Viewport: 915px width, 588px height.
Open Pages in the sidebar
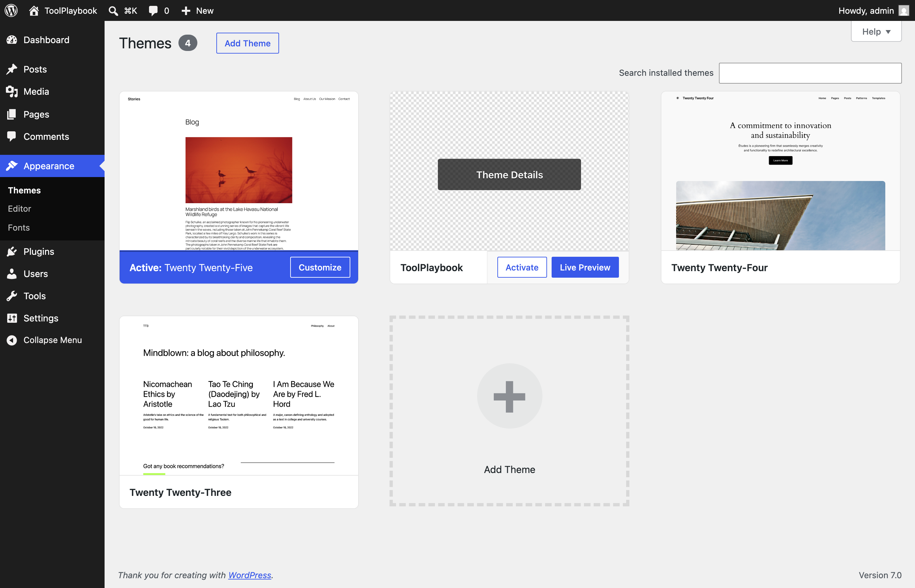[x=36, y=114]
